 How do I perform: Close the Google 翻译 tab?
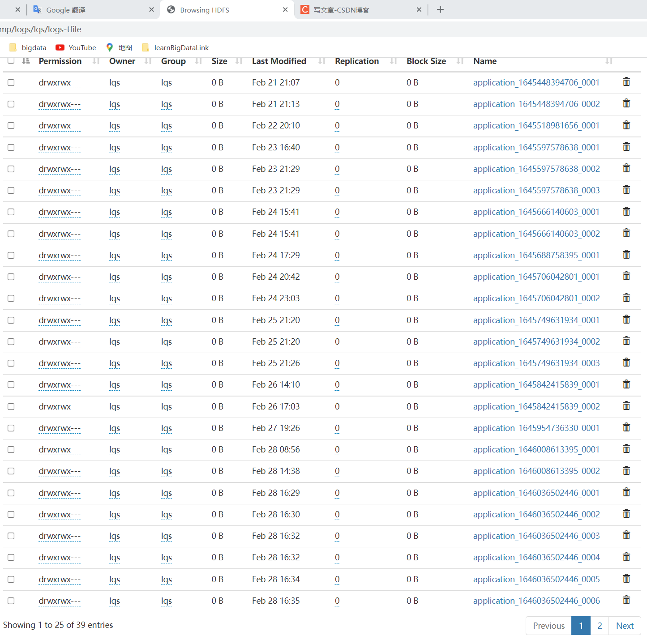[151, 9]
